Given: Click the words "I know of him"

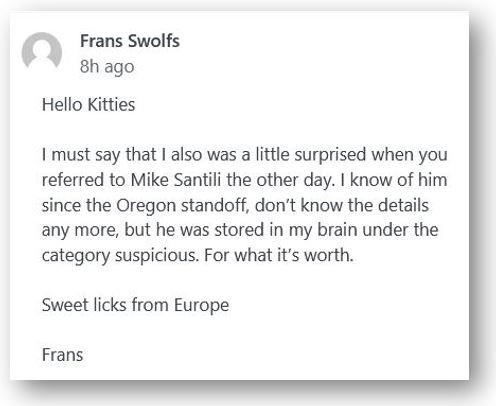Looking at the screenshot, I should coord(394,180).
